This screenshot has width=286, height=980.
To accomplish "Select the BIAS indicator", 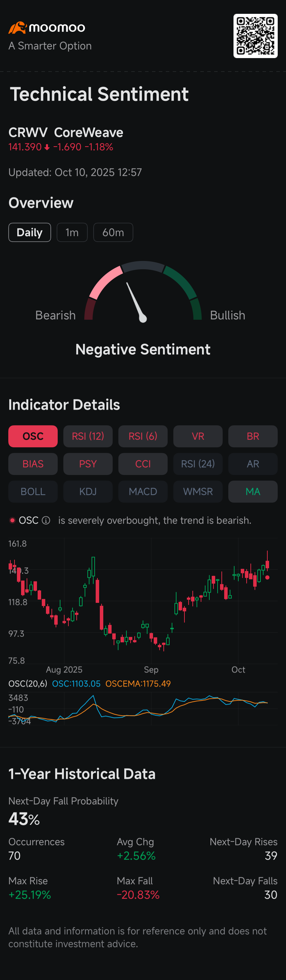I will point(33,464).
